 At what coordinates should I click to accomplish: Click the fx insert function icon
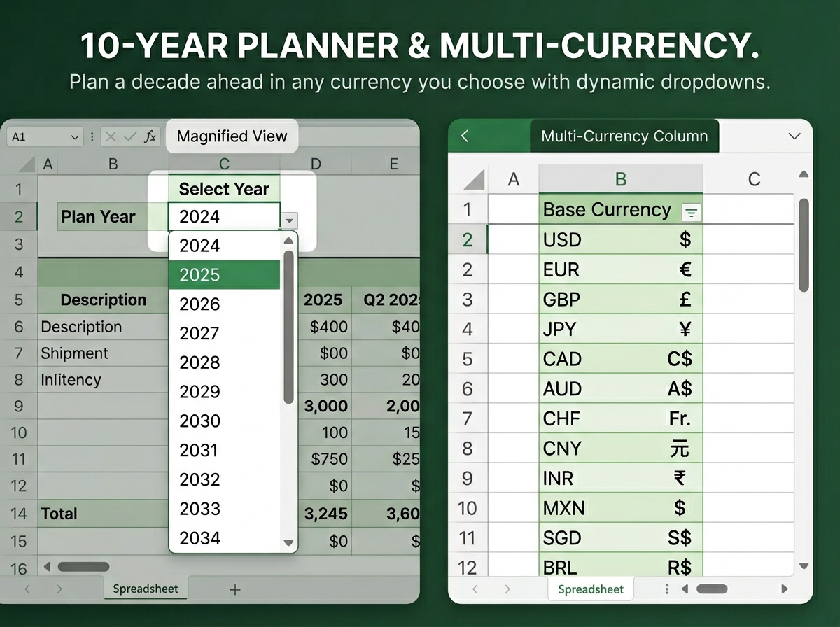pos(150,137)
